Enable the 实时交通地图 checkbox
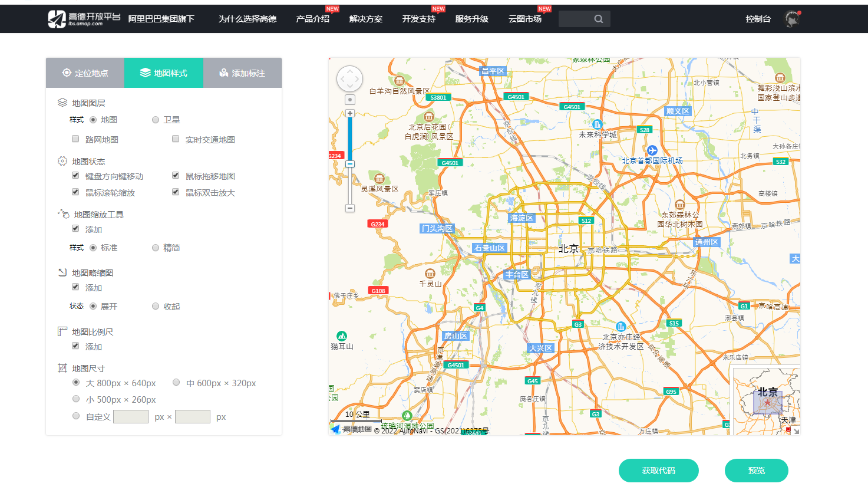This screenshot has width=868, height=490. click(x=176, y=139)
